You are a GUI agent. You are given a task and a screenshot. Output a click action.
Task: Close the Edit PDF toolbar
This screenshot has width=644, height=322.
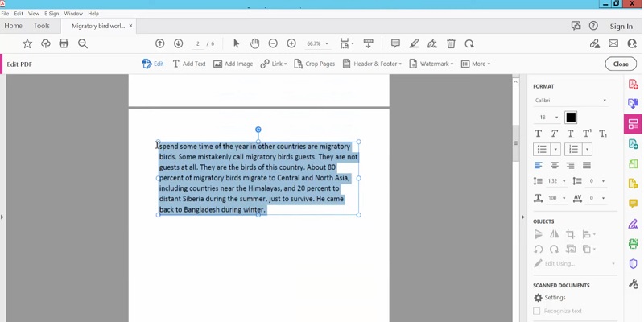click(x=621, y=64)
